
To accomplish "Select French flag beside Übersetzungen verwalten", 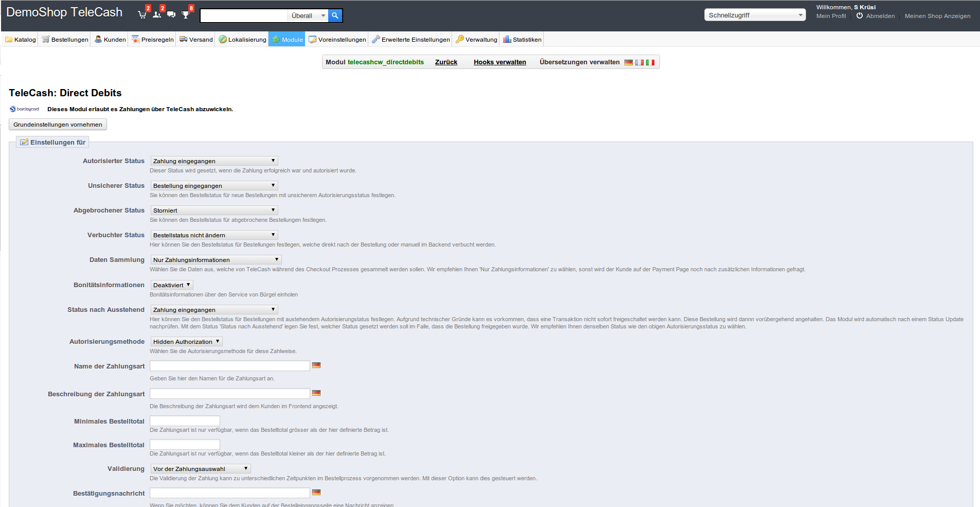I will pos(639,62).
